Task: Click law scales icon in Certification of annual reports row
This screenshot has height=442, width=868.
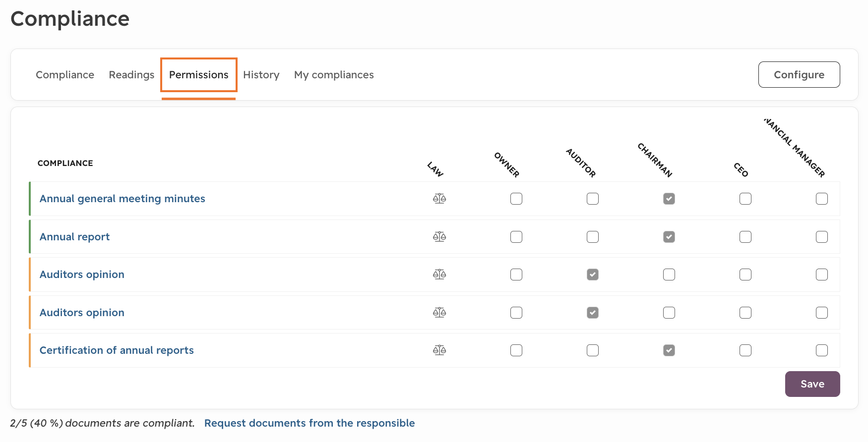Action: [439, 350]
